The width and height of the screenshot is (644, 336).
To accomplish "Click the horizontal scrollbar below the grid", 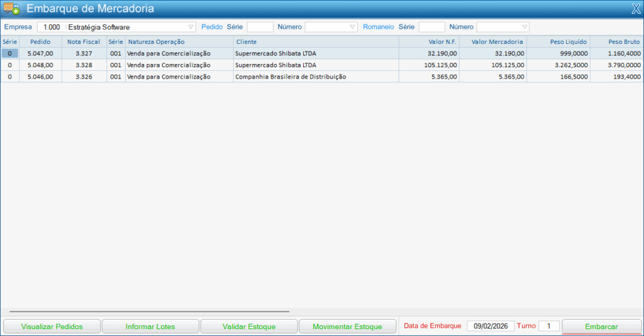I will [x=149, y=311].
